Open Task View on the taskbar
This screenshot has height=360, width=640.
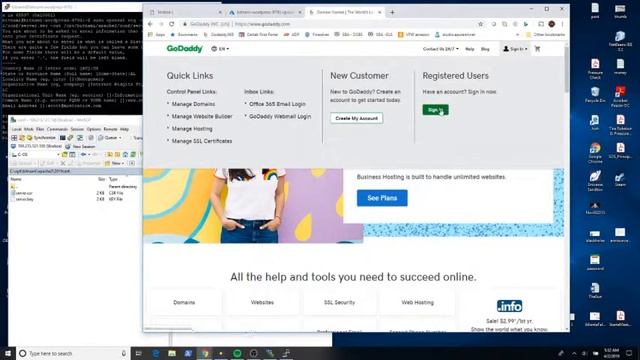click(138, 353)
